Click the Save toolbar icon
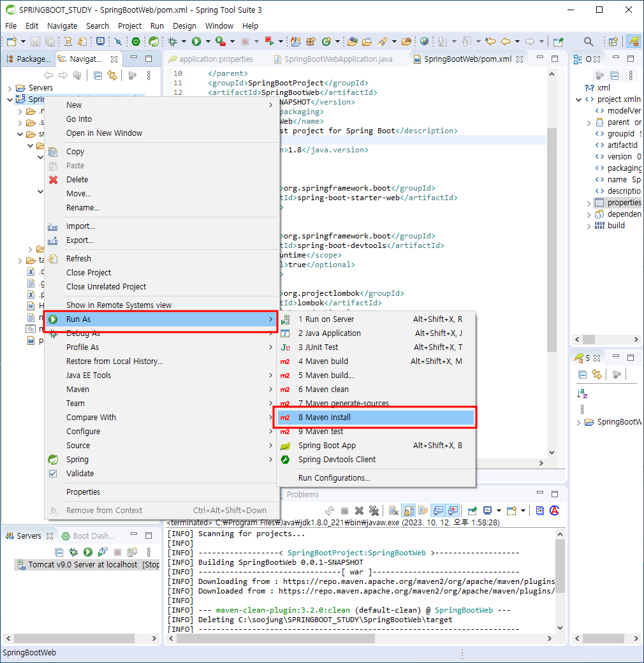Screen dimensions: 644x663 pyautogui.click(x=35, y=41)
